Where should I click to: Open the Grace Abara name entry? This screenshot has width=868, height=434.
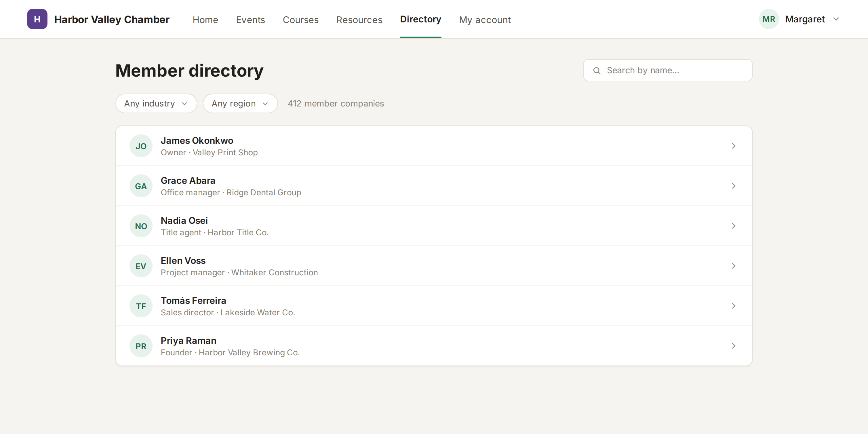[188, 180]
